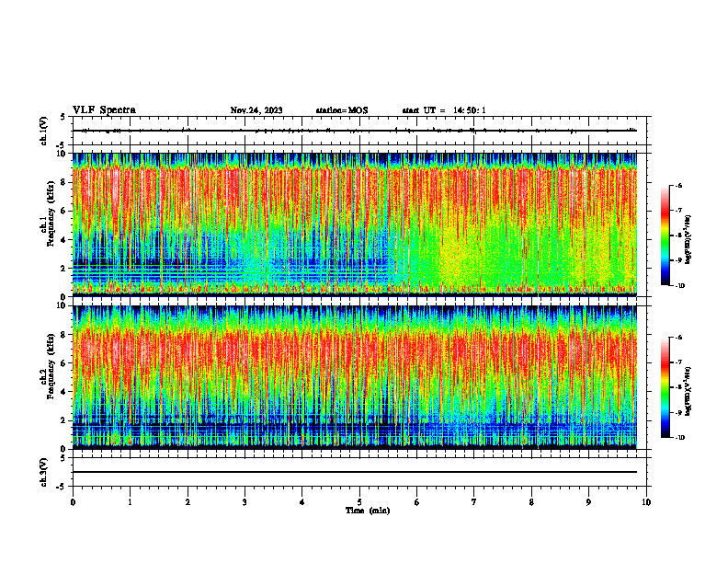Click the "-6" label on ch.1 colorbar
The height and width of the screenshot is (563, 728).
pyautogui.click(x=678, y=185)
